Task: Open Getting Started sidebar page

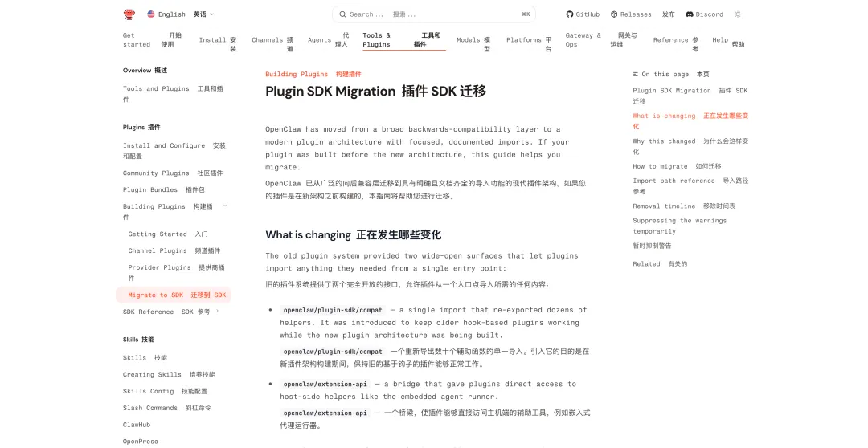Action: tap(168, 234)
